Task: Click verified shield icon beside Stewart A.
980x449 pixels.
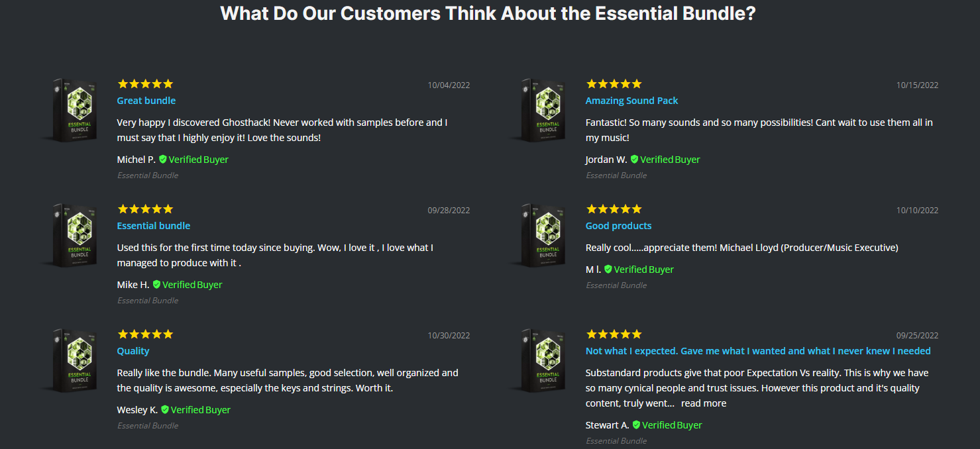Action: coord(636,425)
